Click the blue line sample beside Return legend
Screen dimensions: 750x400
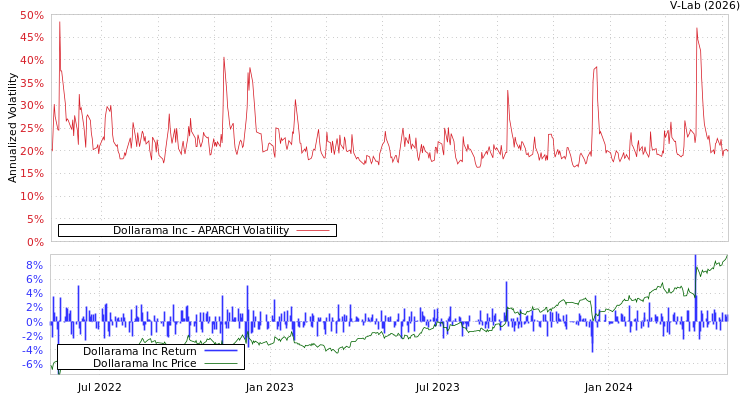[220, 352]
